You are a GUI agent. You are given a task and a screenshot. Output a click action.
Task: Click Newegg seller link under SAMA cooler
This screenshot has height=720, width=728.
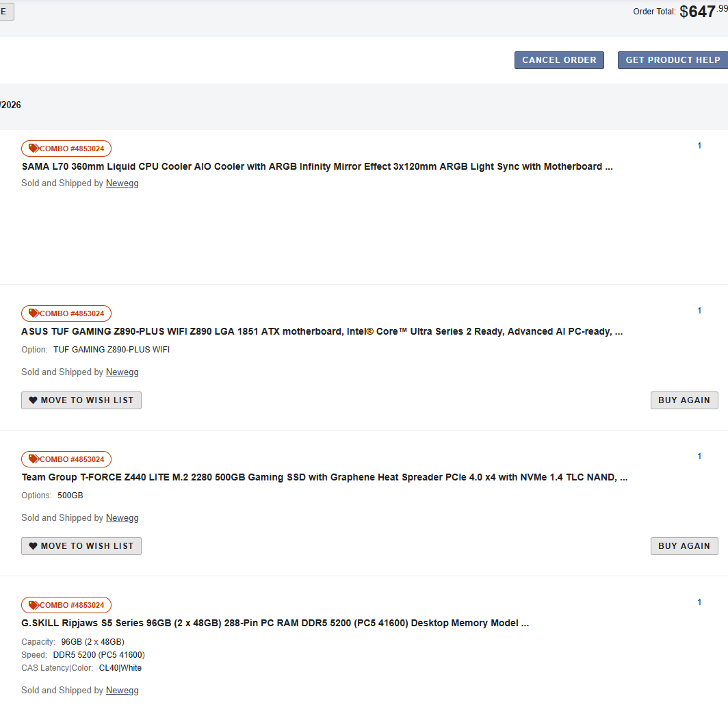(122, 183)
